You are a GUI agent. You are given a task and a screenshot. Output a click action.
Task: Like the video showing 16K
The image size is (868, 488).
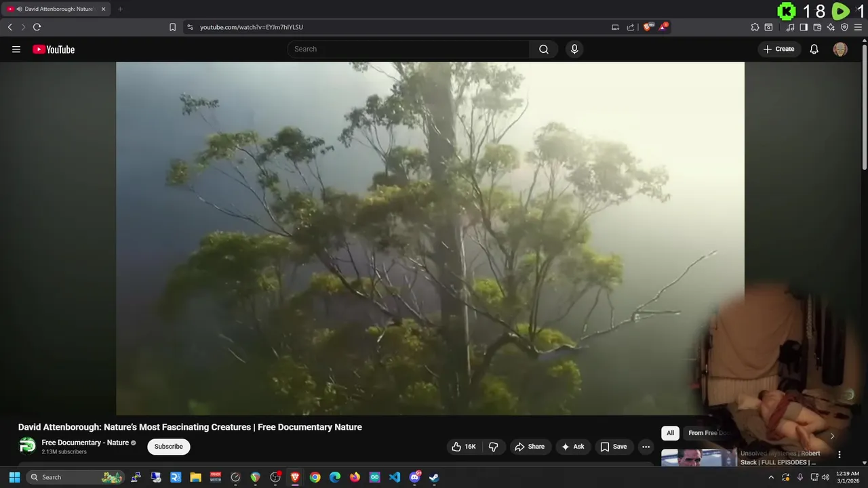[464, 447]
